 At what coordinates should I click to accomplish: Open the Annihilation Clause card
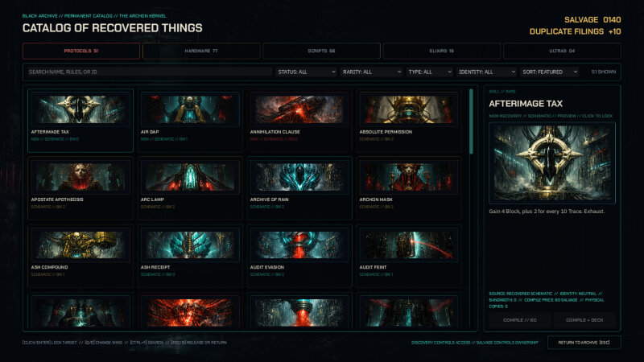pos(299,121)
